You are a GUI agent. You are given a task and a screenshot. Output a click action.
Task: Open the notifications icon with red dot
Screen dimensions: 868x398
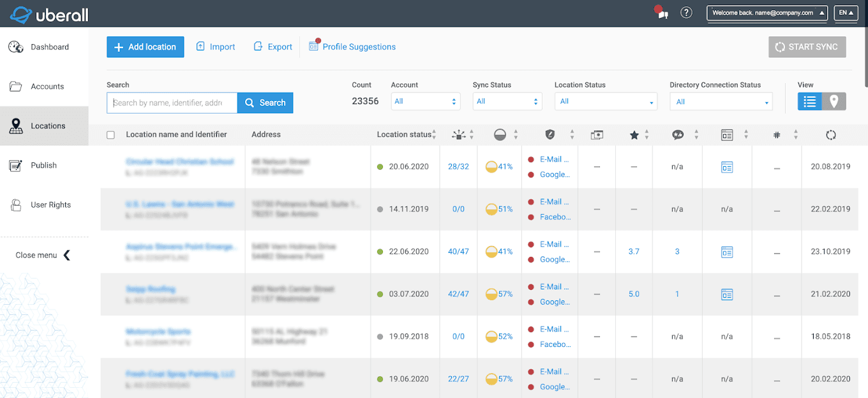pos(661,12)
